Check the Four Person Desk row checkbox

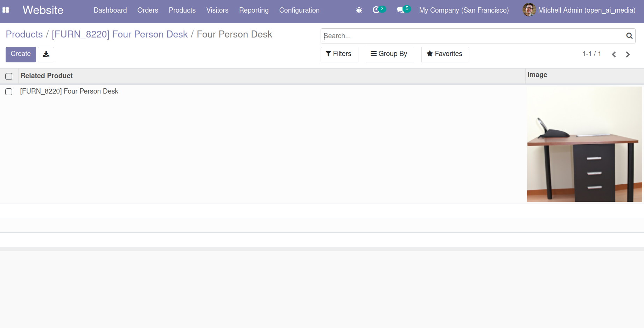click(9, 92)
